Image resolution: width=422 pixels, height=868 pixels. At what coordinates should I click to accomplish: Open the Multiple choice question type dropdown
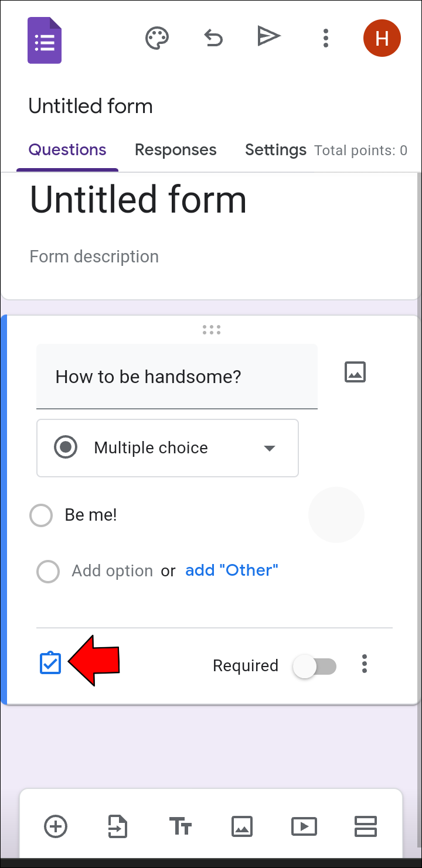click(x=168, y=448)
